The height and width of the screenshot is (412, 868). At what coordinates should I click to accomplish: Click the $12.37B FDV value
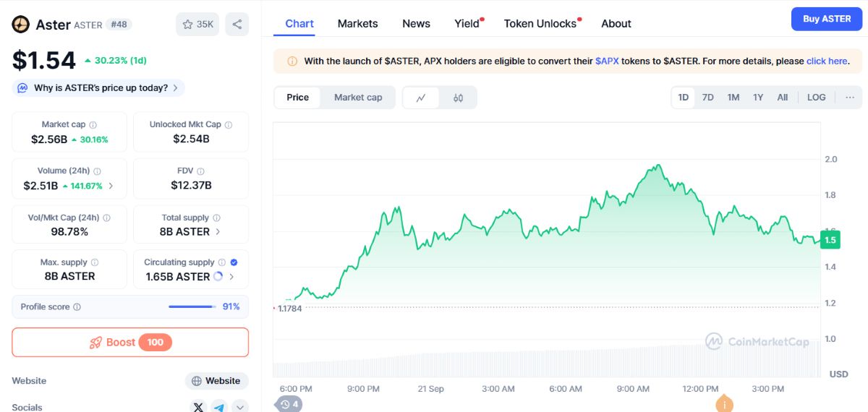point(191,185)
